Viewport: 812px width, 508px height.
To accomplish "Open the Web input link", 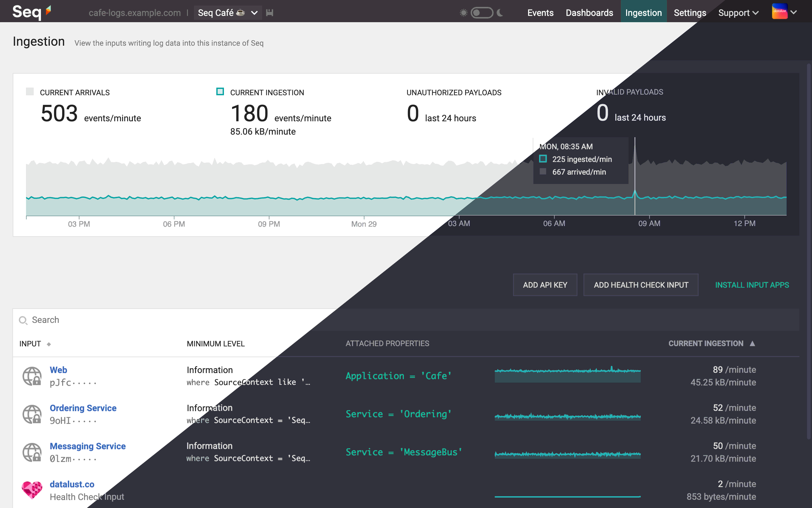I will [58, 370].
